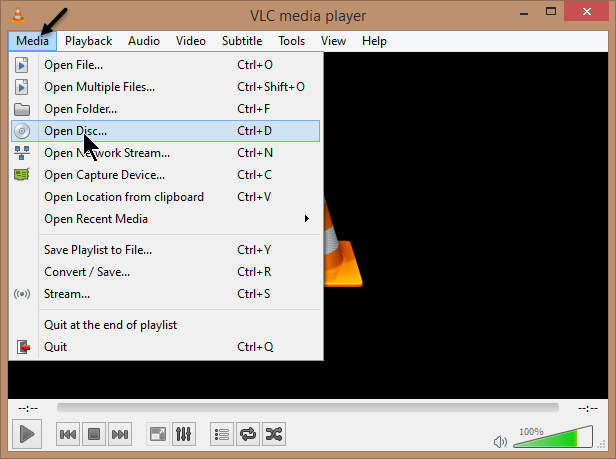Toggle Quit at the end of playlist
Image resolution: width=616 pixels, height=459 pixels.
click(165, 325)
